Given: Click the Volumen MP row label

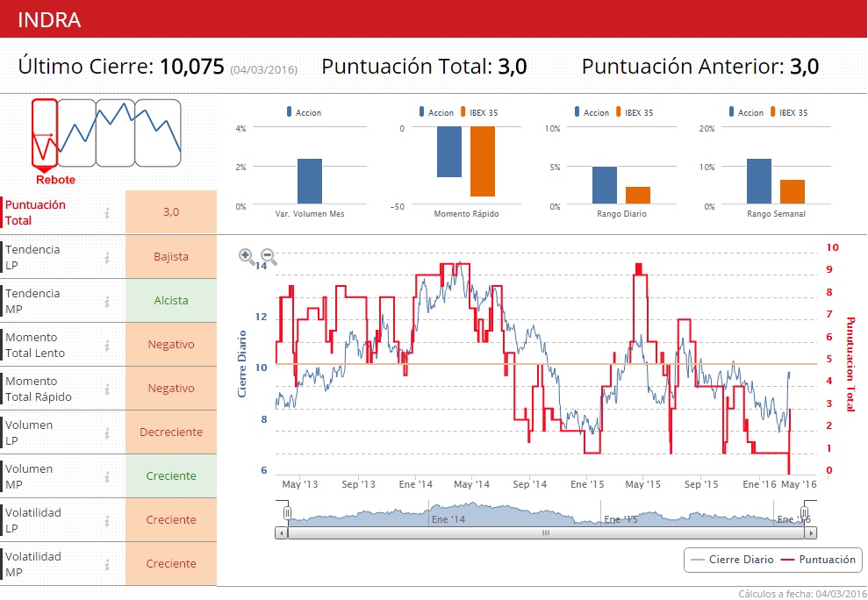Looking at the screenshot, I should pyautogui.click(x=29, y=476).
